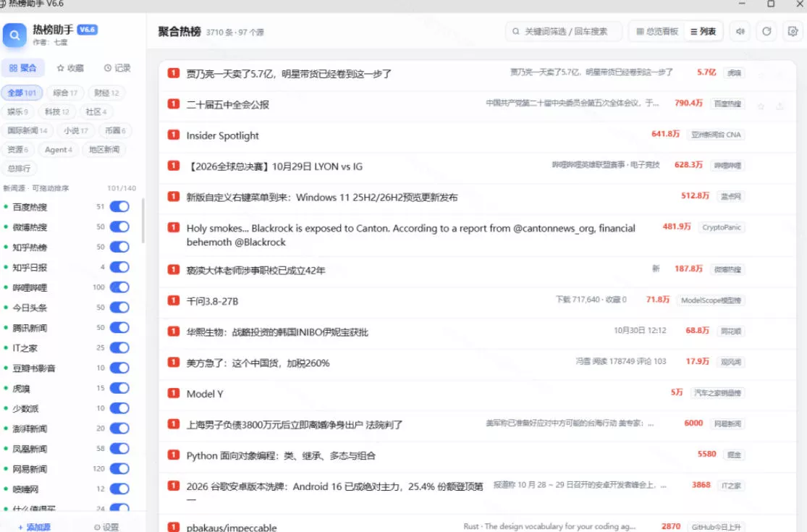Viewport: 807px width, 532px height.
Task: Click the 同花顺 source tag
Action: coord(730,331)
